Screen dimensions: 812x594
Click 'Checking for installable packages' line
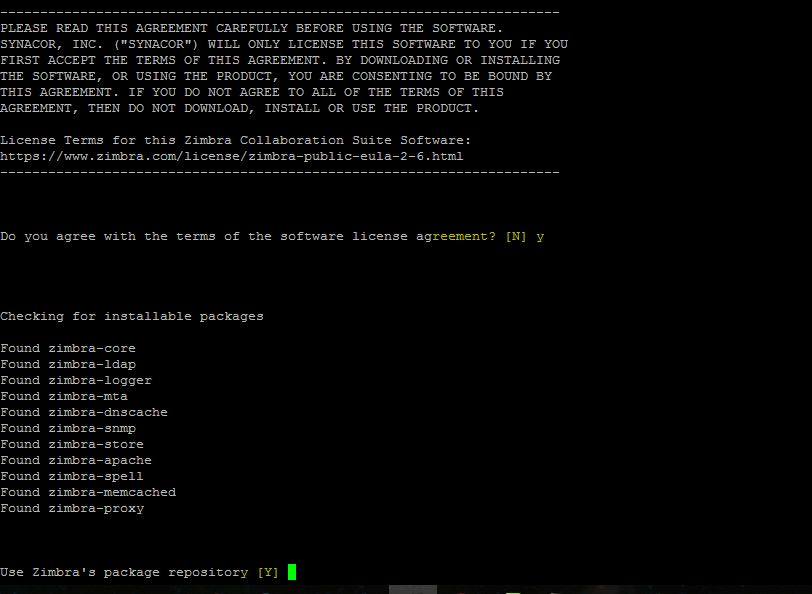click(132, 316)
